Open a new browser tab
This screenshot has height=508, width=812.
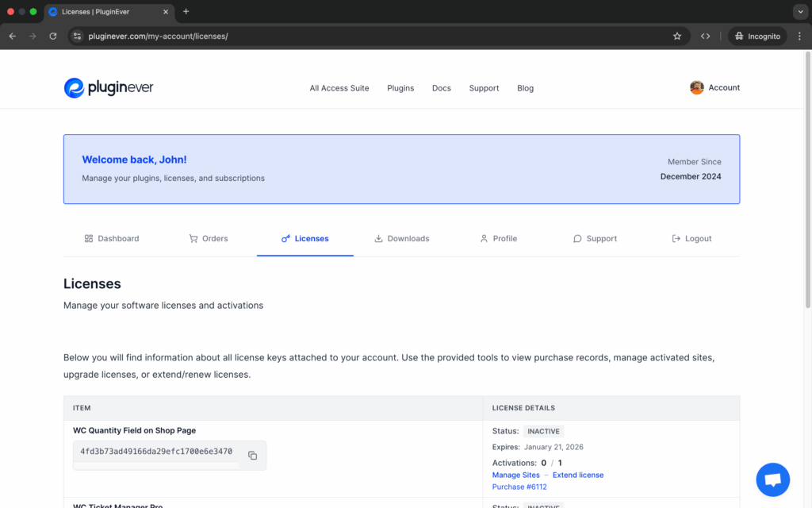tap(186, 11)
